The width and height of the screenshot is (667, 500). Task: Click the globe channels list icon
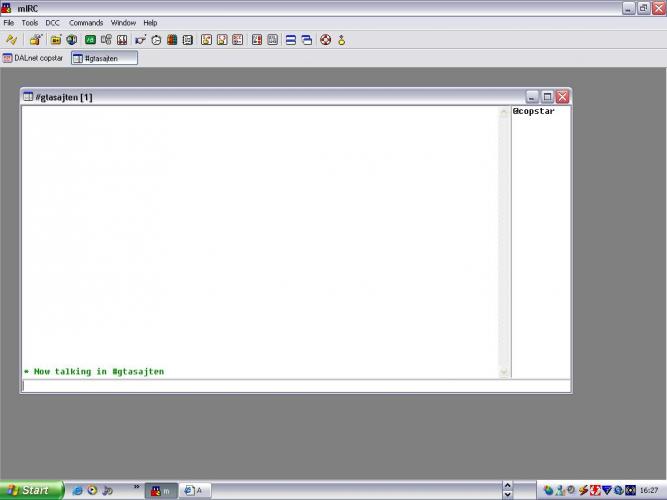[x=71, y=40]
